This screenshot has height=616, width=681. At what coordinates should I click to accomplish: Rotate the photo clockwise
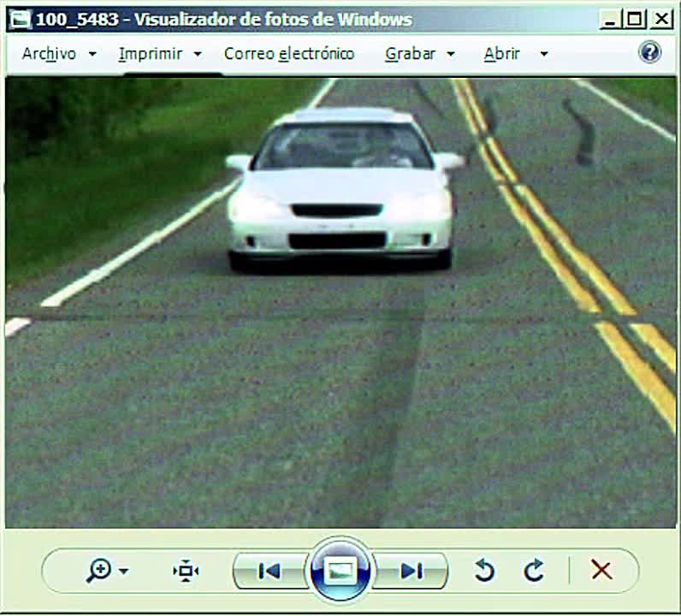[x=534, y=571]
